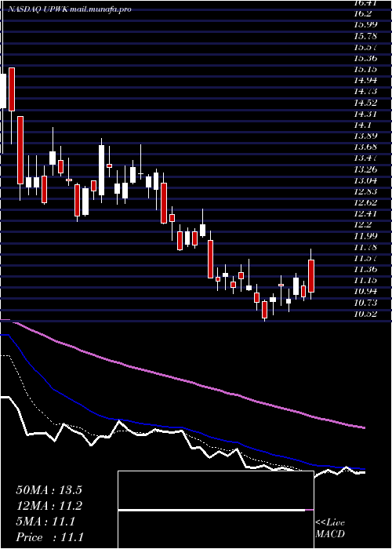Click the 15.57 price axis label

[x=365, y=47]
